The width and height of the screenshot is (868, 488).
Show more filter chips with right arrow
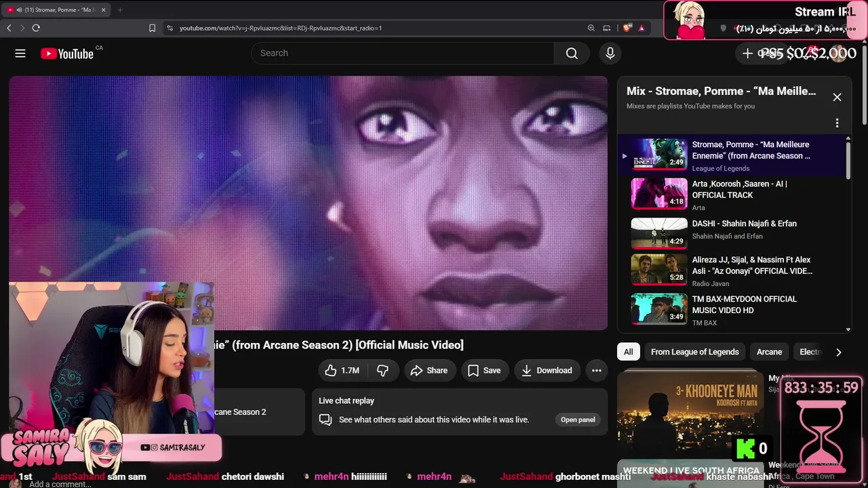click(x=838, y=352)
